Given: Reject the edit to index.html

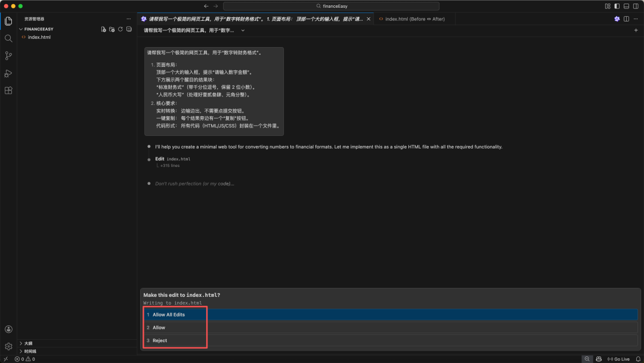Looking at the screenshot, I should point(159,340).
